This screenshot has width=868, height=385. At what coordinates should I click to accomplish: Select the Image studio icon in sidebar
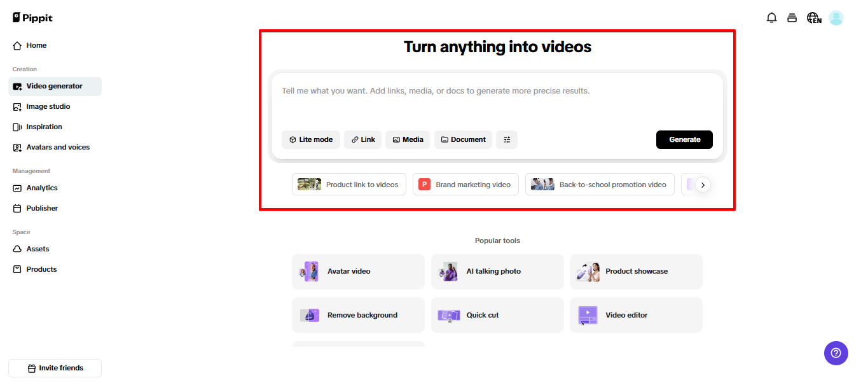pos(16,106)
